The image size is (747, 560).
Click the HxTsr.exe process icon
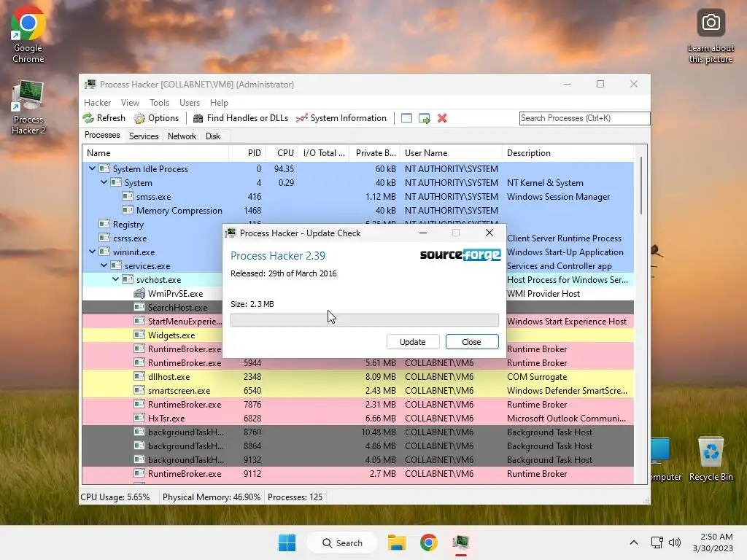tap(139, 418)
